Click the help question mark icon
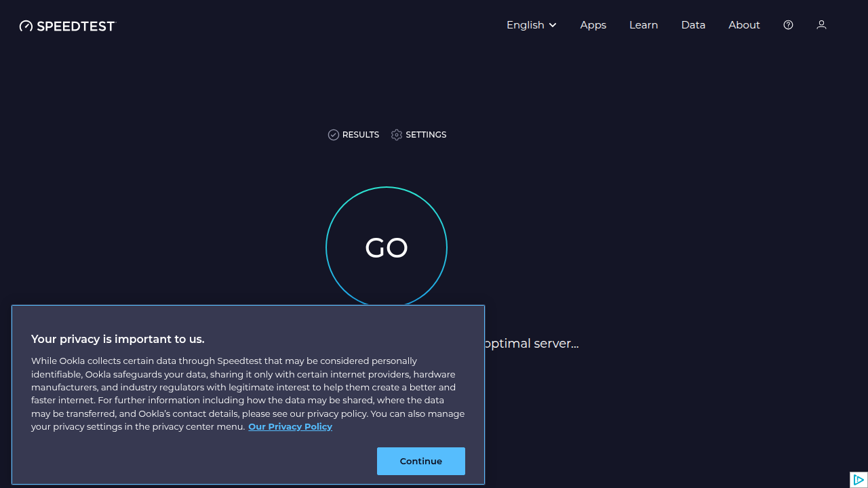 point(788,25)
